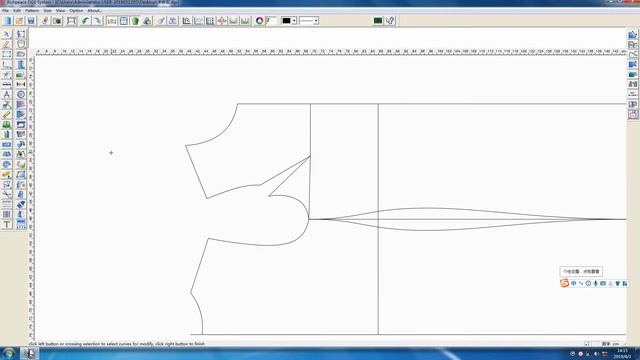Viewport: 640px width, 360px height.
Task: Click the Windows Start button
Action: pyautogui.click(x=9, y=353)
